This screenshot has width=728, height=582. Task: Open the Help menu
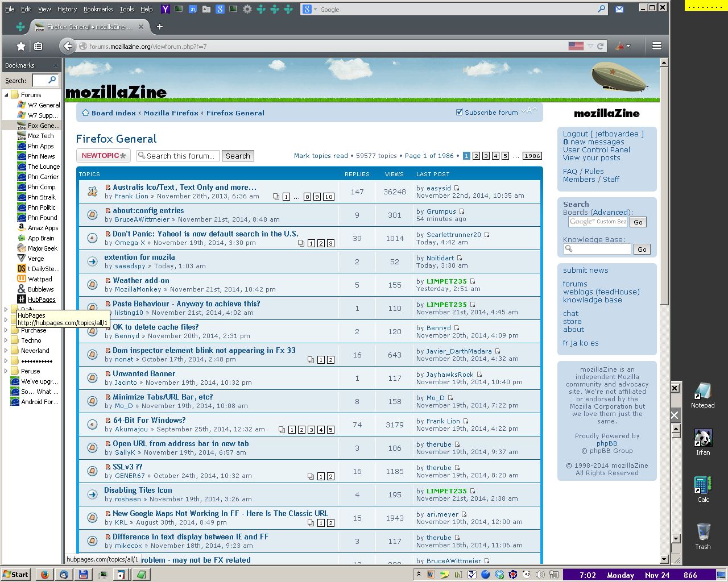[x=147, y=9]
